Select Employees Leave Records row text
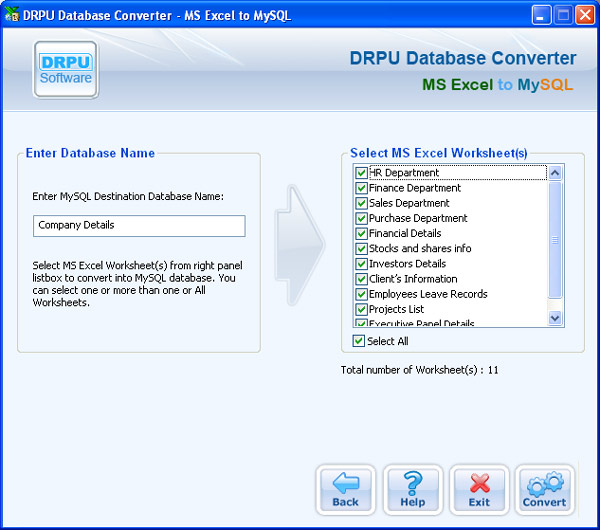This screenshot has width=600, height=530. tap(428, 294)
